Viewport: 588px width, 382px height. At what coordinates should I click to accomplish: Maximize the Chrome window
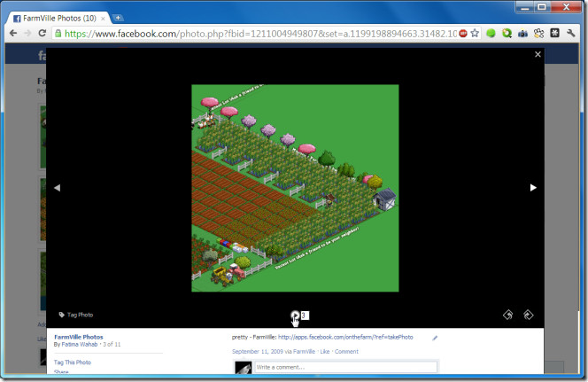point(542,7)
